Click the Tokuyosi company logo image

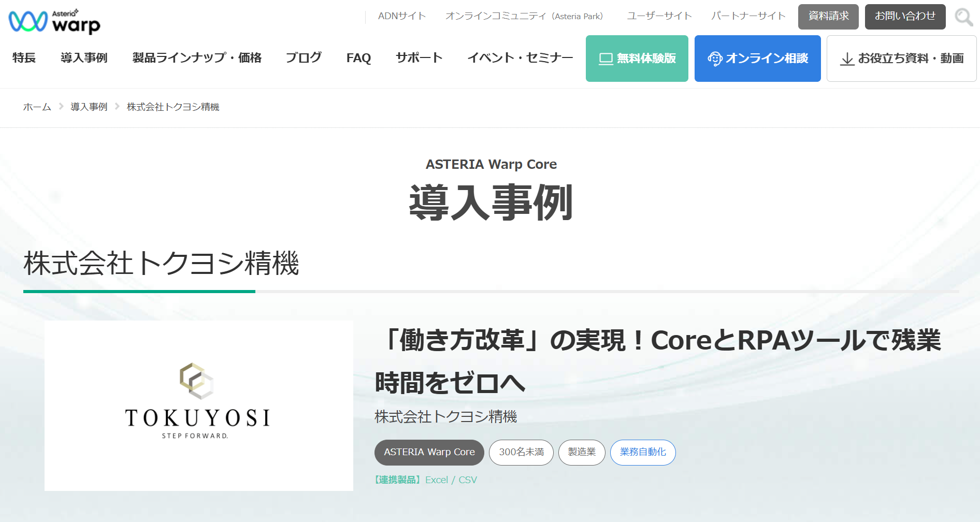tap(198, 405)
